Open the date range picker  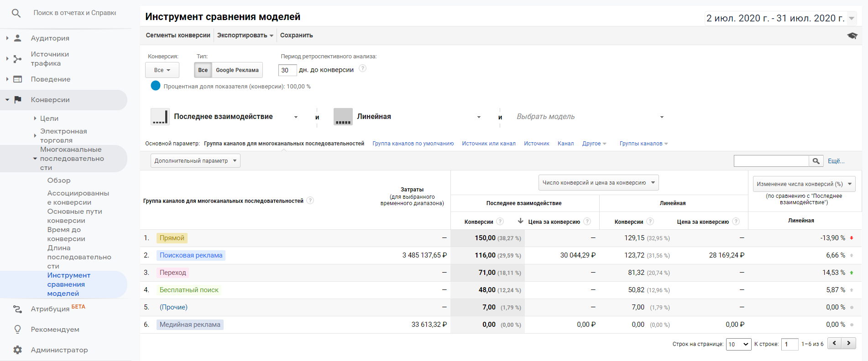tap(780, 18)
